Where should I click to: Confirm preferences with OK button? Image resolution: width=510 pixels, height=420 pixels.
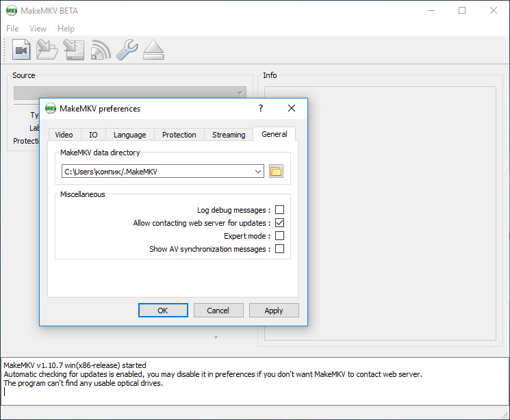[163, 310]
